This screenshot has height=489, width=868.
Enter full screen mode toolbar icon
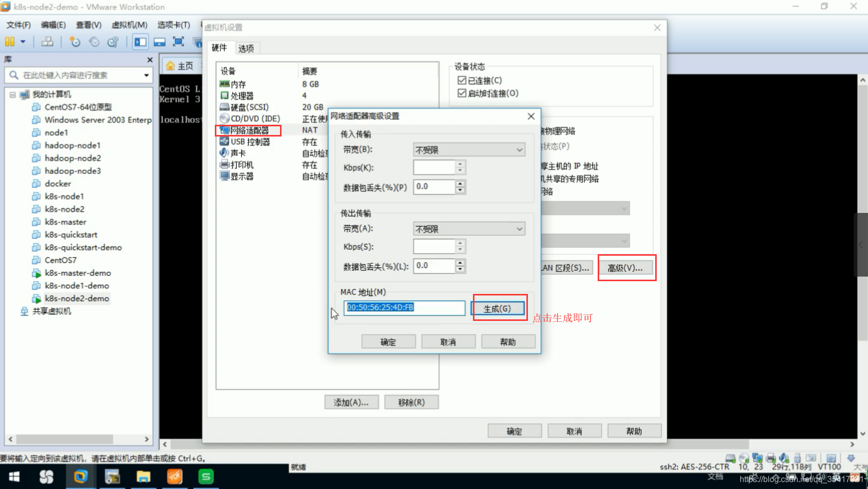click(x=178, y=42)
